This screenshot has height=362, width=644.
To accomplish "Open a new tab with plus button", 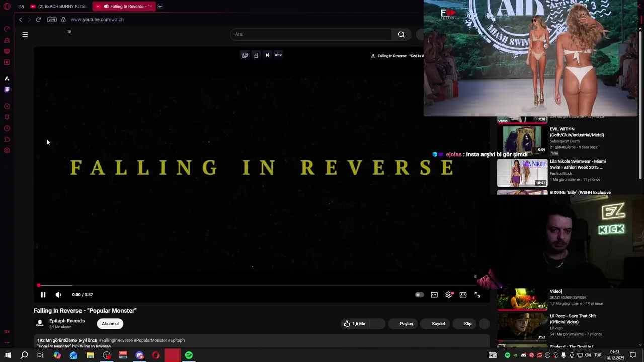I will (x=160, y=6).
